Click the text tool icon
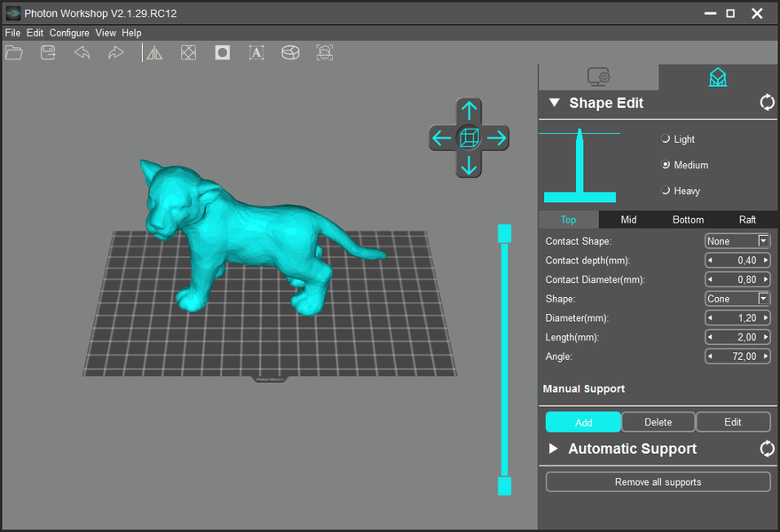 point(256,53)
